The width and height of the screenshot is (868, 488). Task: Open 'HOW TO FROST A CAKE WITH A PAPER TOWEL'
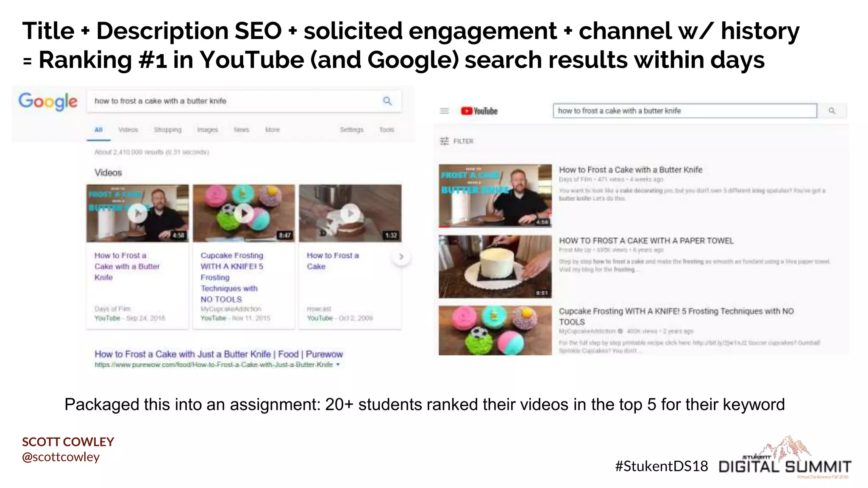[x=646, y=241]
